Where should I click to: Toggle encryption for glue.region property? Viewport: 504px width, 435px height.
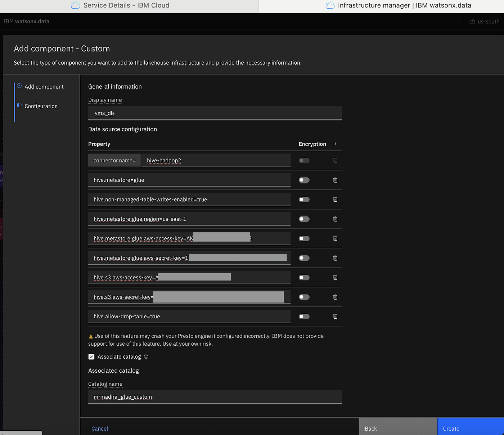pos(304,219)
